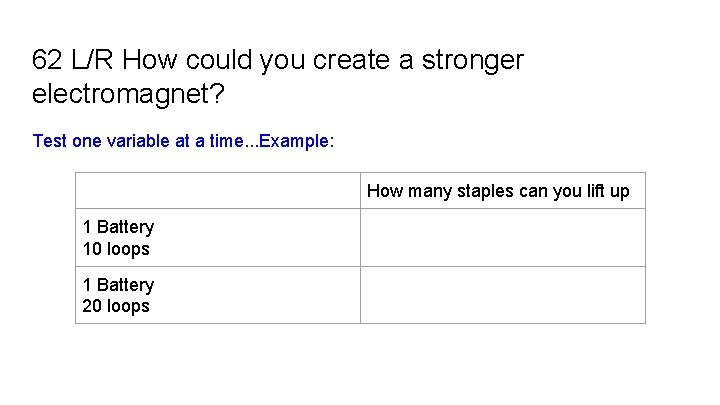
Task: Click "1 Battery" above "10 loops"
Action: point(118,228)
